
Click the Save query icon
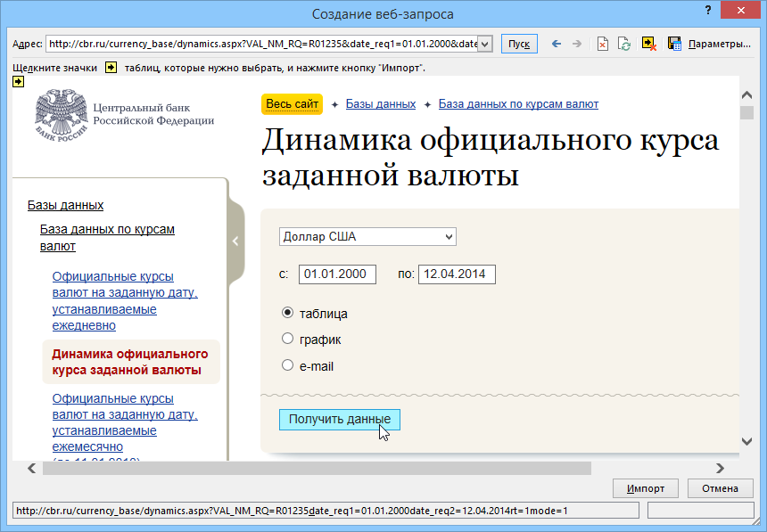click(674, 44)
